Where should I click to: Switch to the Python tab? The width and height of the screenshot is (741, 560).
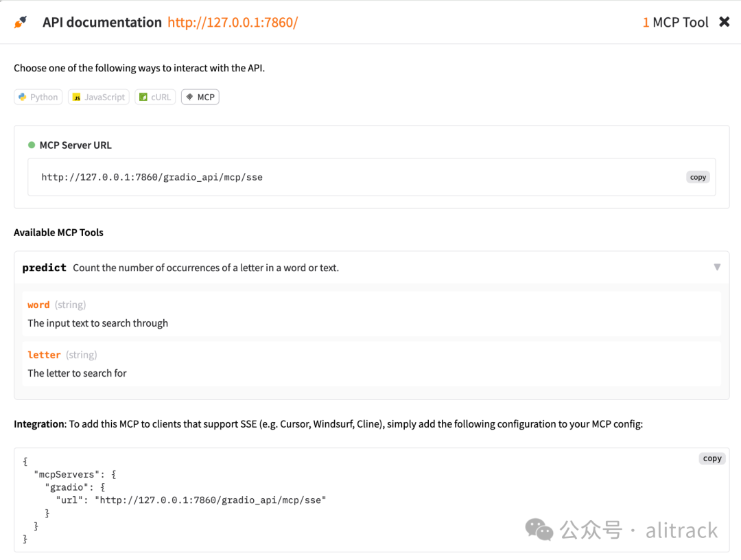pos(38,97)
